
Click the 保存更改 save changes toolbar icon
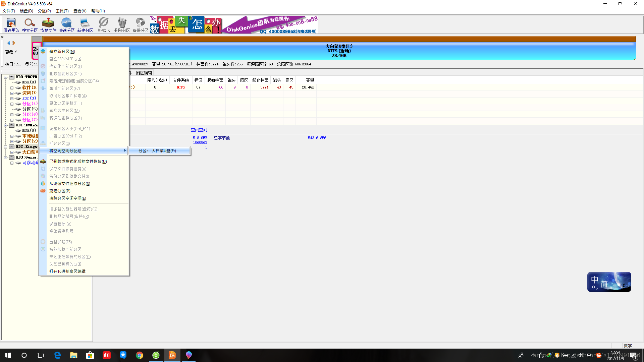[11, 25]
